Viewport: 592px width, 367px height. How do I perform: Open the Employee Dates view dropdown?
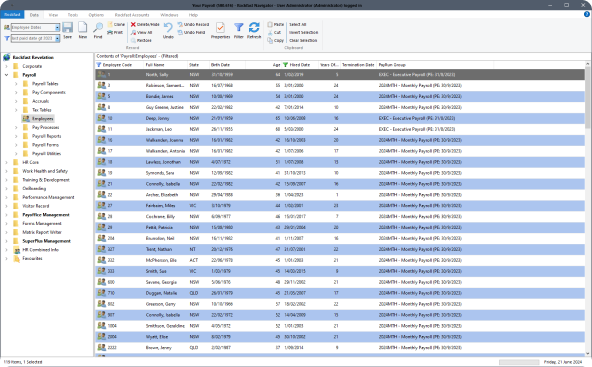click(x=57, y=28)
